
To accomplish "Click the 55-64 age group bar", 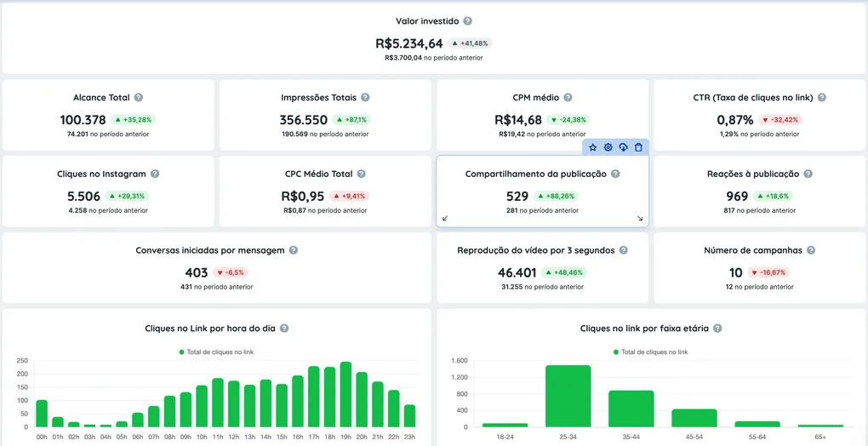I will pos(757,425).
